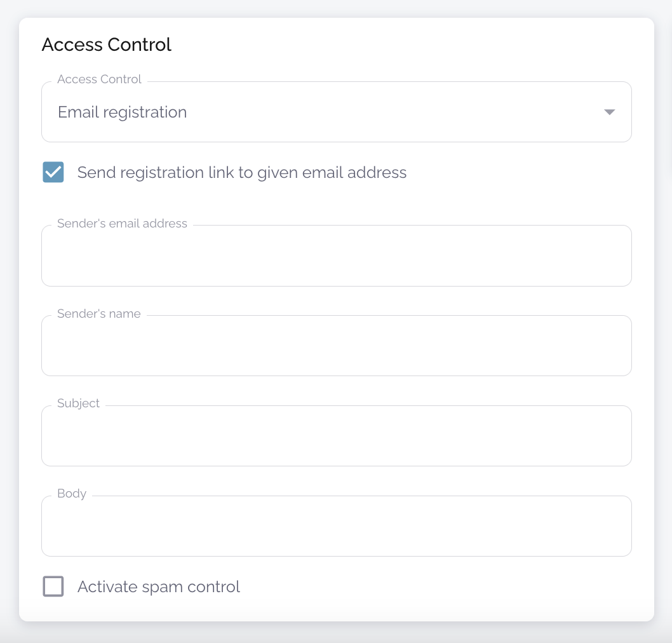Click the Access Control dropdown arrow

tap(609, 112)
